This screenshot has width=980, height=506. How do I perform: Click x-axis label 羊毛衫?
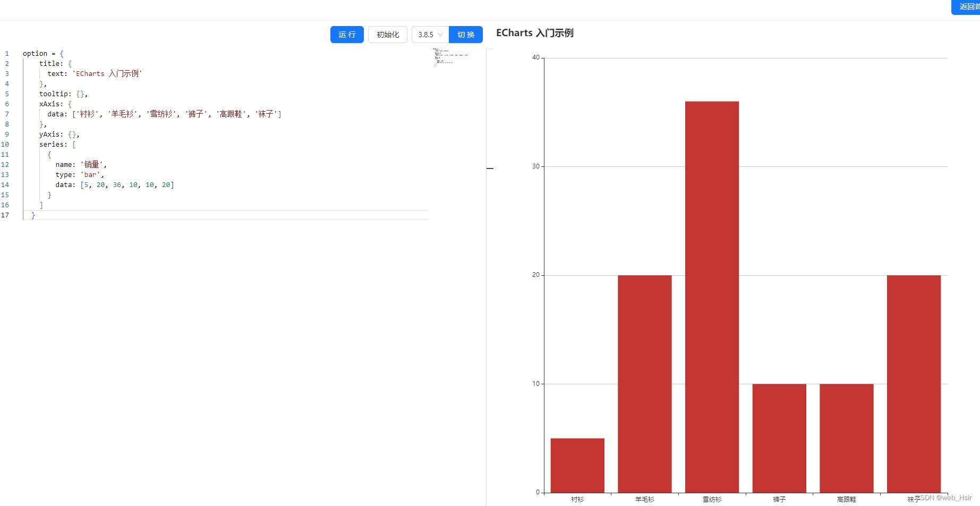click(645, 500)
